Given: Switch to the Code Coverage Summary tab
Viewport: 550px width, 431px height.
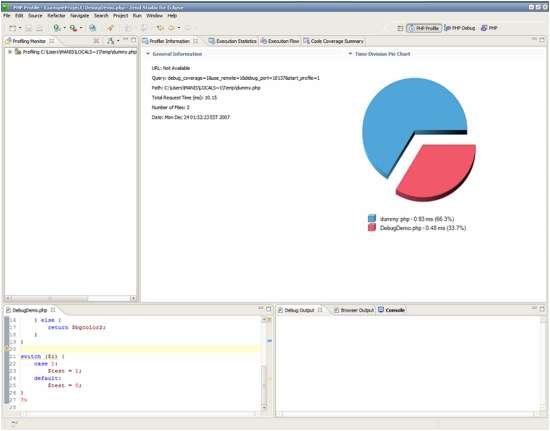Looking at the screenshot, I should tap(334, 41).
